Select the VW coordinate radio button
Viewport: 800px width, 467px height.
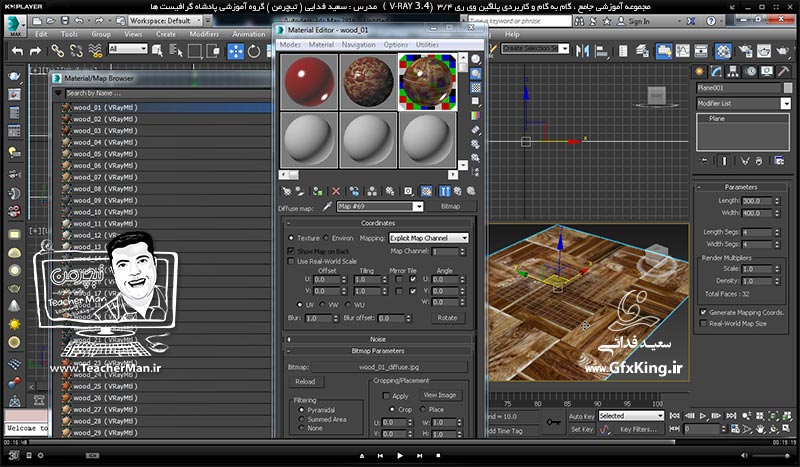coord(322,304)
